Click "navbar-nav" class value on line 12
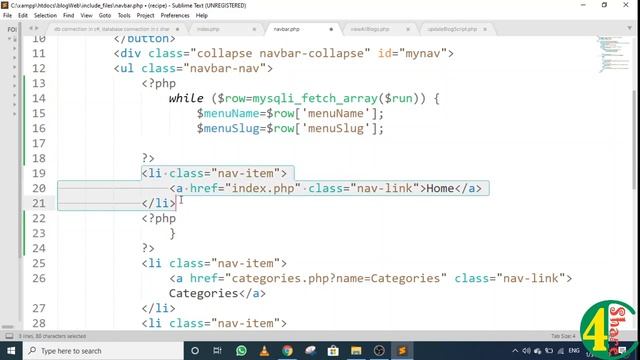Screen dimensions: 640x360 225,68
